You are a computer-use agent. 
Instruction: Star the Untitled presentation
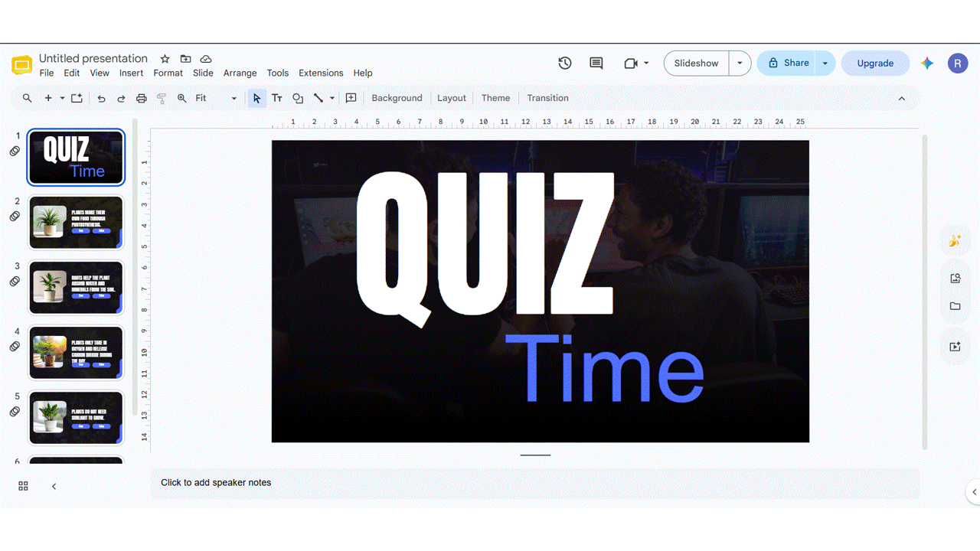coord(165,59)
